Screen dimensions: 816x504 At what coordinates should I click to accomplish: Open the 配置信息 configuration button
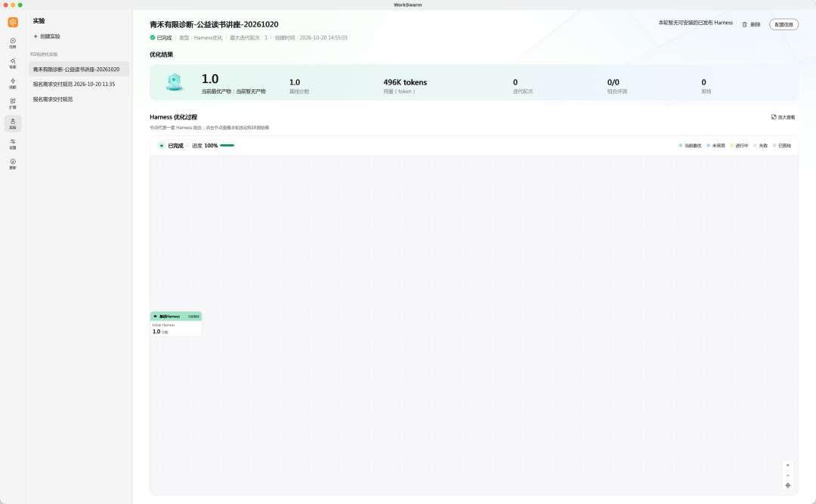point(784,24)
